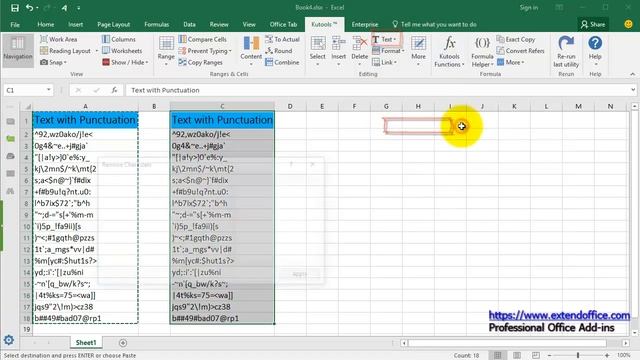Click the Round tool
Screen dimensions: 640x360
pyautogui.click(x=278, y=51)
